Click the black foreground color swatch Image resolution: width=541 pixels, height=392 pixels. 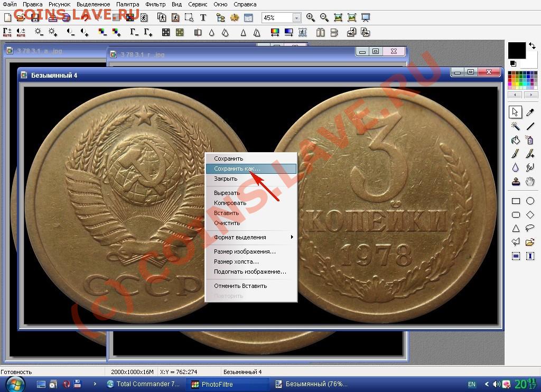point(517,50)
